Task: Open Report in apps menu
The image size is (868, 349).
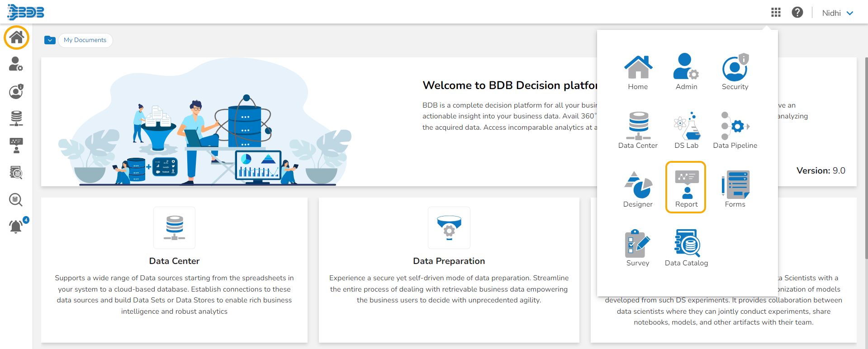Action: tap(686, 187)
